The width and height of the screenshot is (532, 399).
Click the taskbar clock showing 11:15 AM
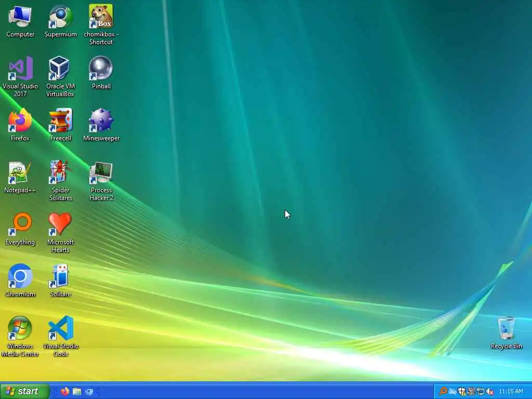[511, 392]
